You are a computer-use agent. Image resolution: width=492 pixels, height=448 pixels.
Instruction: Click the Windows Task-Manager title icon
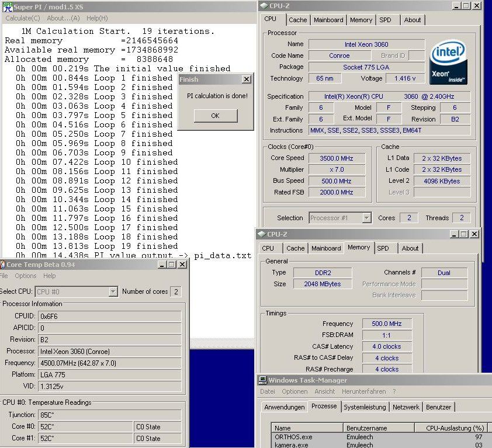(x=262, y=380)
